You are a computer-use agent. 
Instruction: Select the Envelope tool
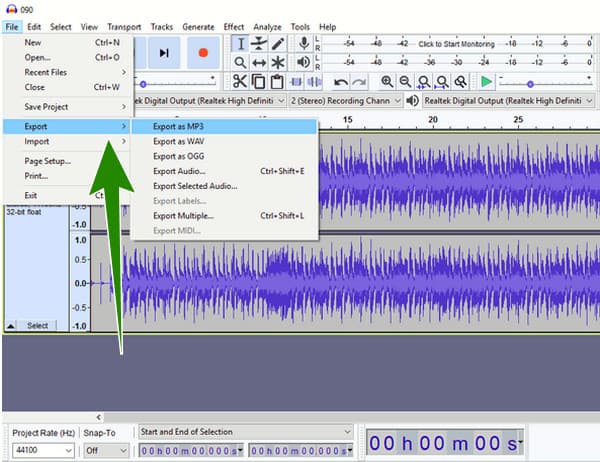pos(259,44)
